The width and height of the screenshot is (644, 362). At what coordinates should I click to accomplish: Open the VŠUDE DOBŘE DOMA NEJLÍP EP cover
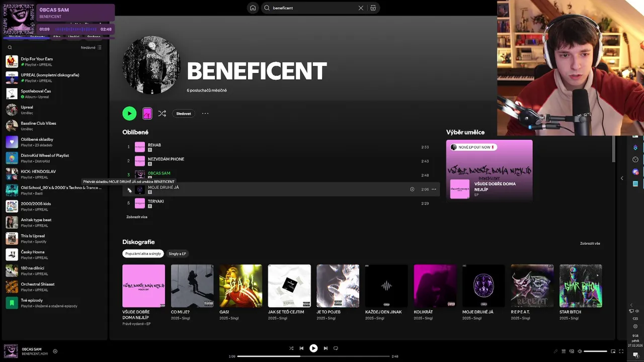(143, 286)
